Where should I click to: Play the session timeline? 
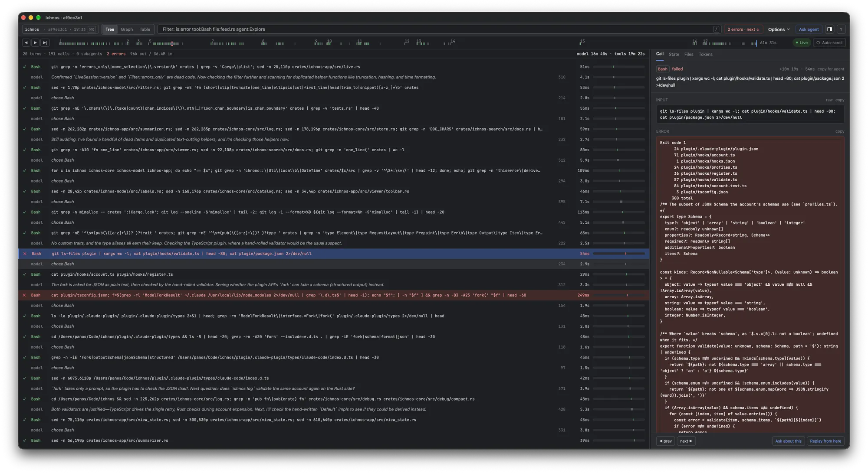pyautogui.click(x=36, y=42)
